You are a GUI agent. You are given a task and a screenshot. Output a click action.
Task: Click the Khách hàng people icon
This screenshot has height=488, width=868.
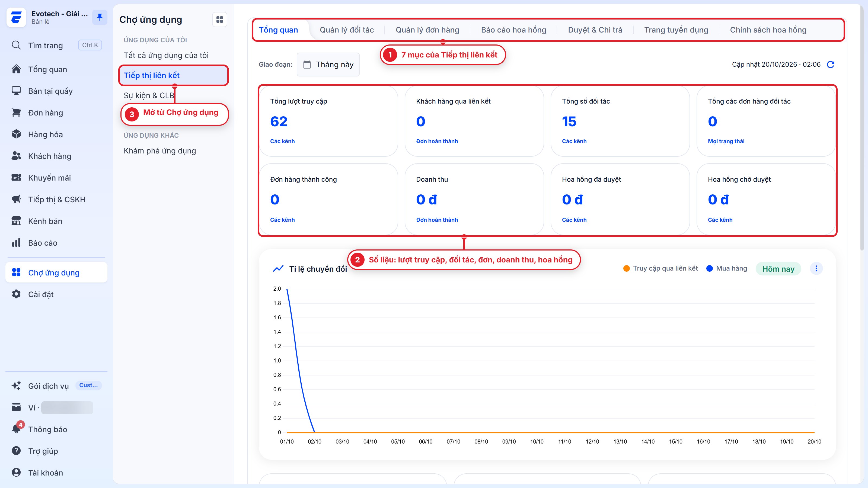click(x=16, y=156)
